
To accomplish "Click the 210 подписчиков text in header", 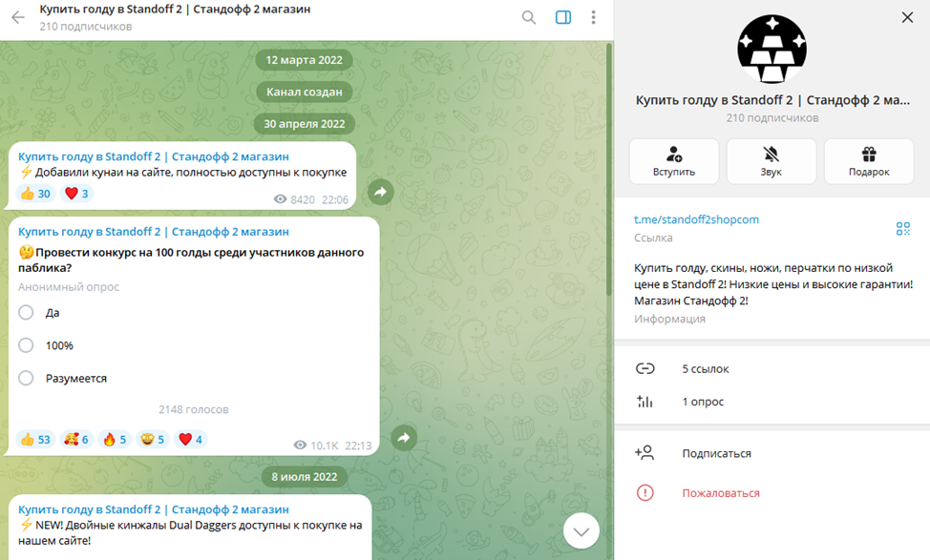I will click(x=86, y=27).
